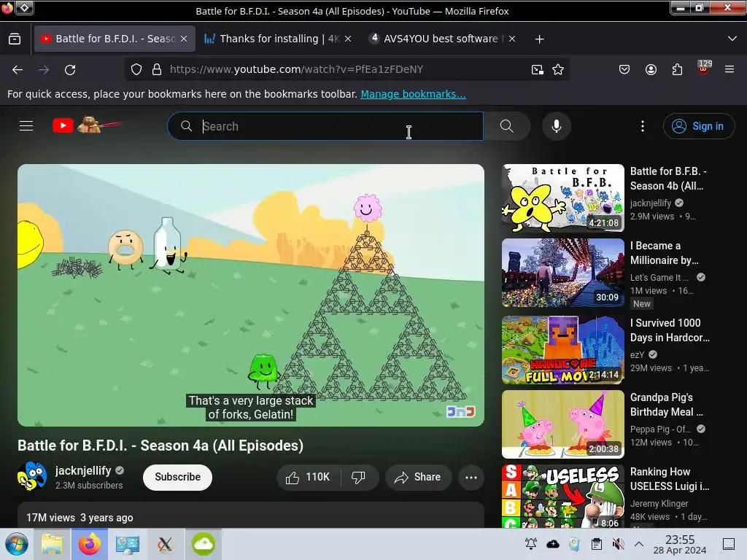Open more actions under the video
Image resolution: width=747 pixels, height=560 pixels.
coord(471,477)
